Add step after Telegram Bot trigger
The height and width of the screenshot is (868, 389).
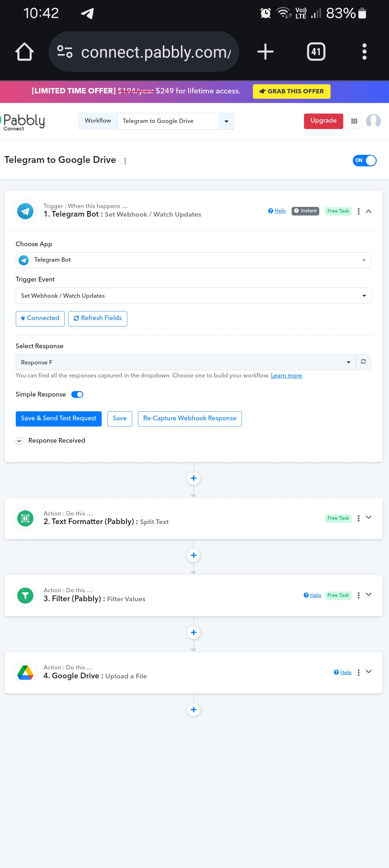[x=194, y=478]
